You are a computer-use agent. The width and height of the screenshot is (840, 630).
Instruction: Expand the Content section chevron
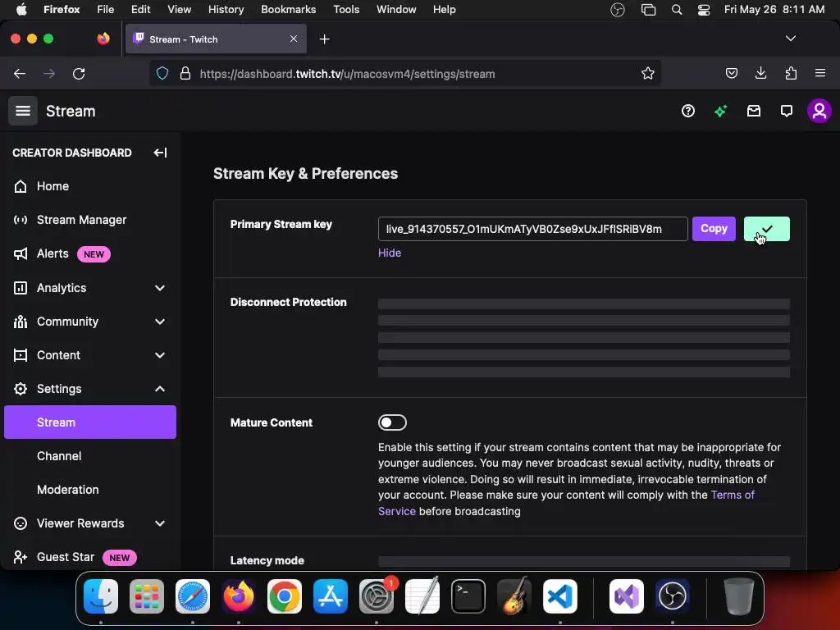[x=160, y=355]
